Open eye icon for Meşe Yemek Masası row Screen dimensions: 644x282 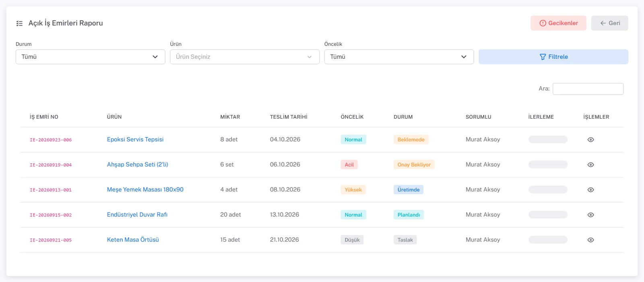tap(590, 190)
